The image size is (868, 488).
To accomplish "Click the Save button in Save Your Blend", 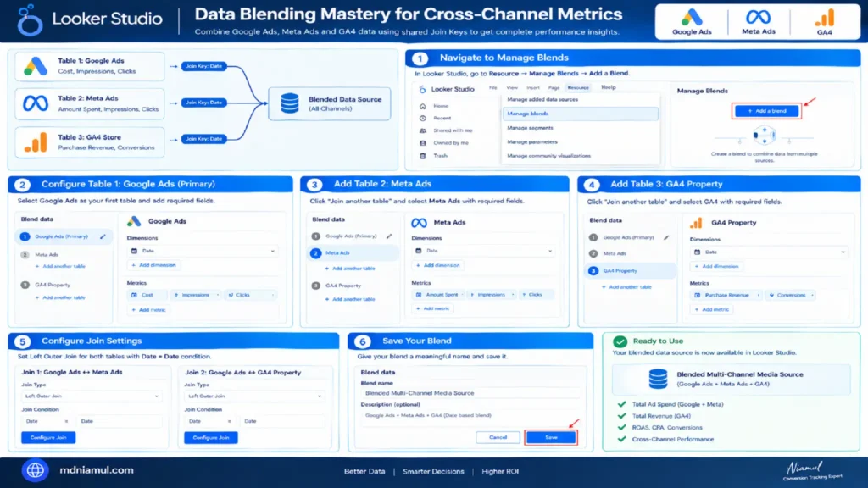I will 551,438.
